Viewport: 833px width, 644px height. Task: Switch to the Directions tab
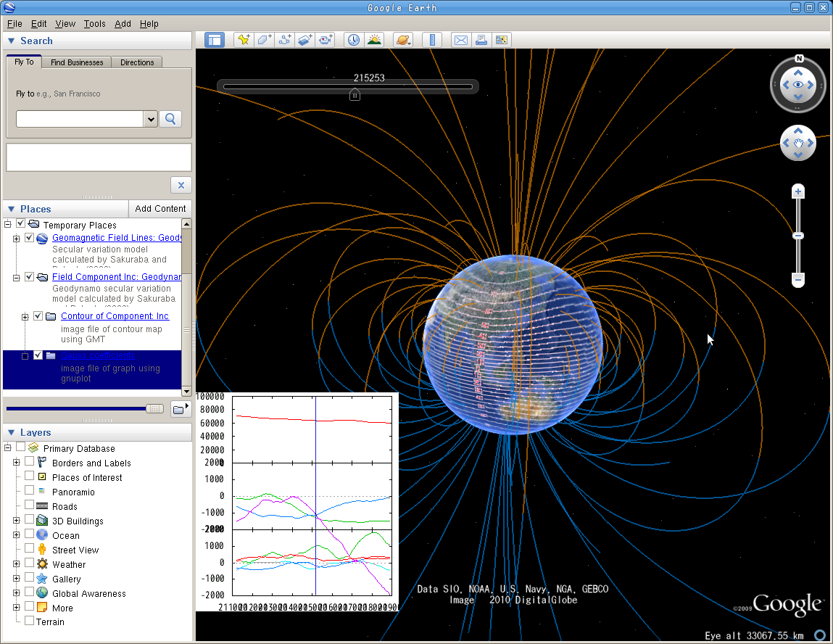point(137,62)
